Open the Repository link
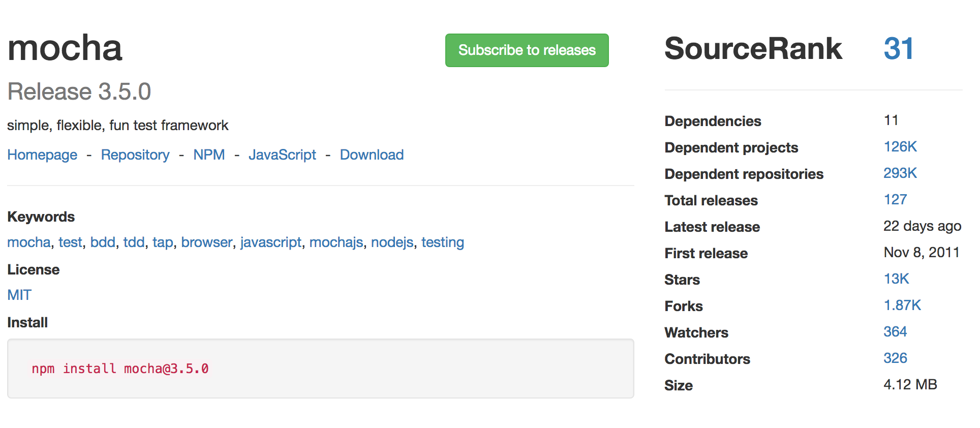This screenshot has height=428, width=980. tap(135, 155)
